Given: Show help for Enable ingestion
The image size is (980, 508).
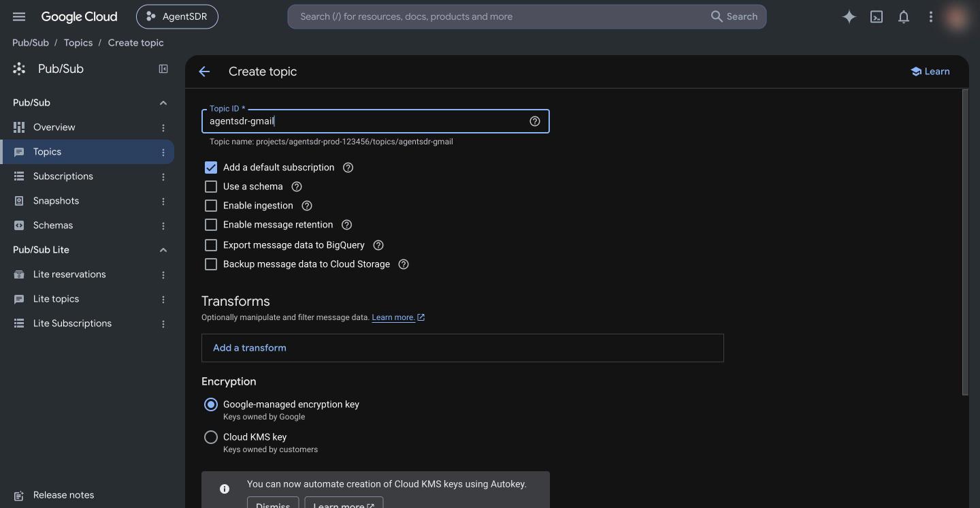Looking at the screenshot, I should [307, 206].
